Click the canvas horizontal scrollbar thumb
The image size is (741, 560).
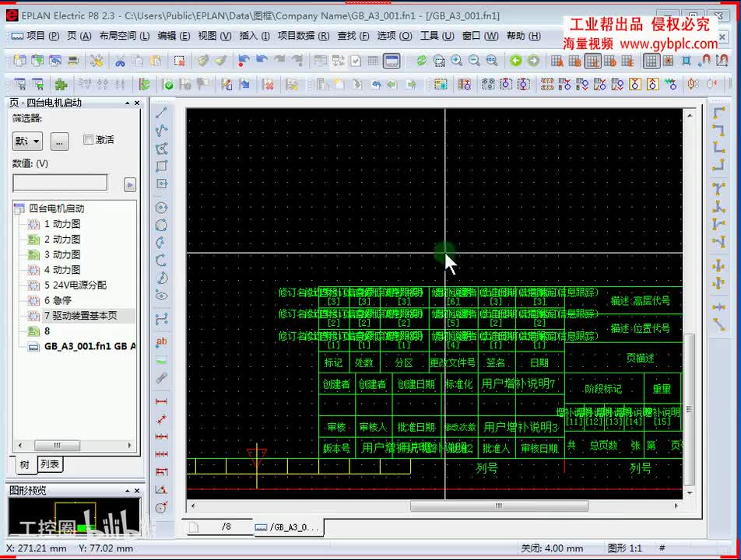coord(499,506)
